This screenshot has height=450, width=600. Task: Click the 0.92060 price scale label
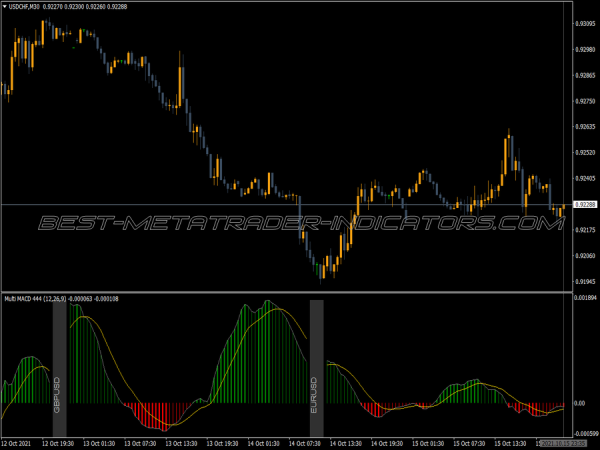585,256
